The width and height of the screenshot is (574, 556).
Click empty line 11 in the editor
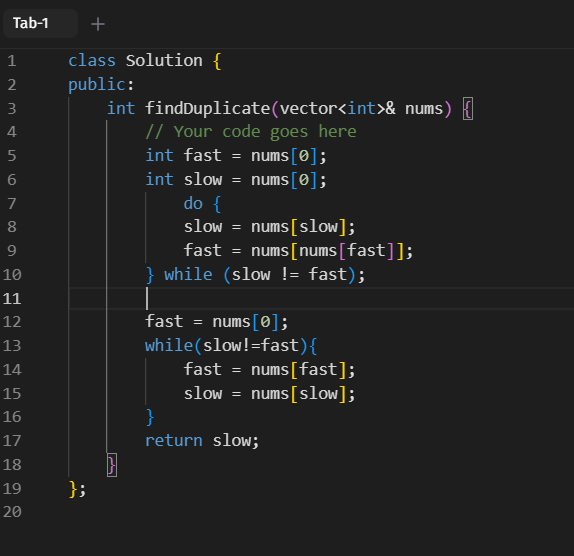click(x=321, y=299)
